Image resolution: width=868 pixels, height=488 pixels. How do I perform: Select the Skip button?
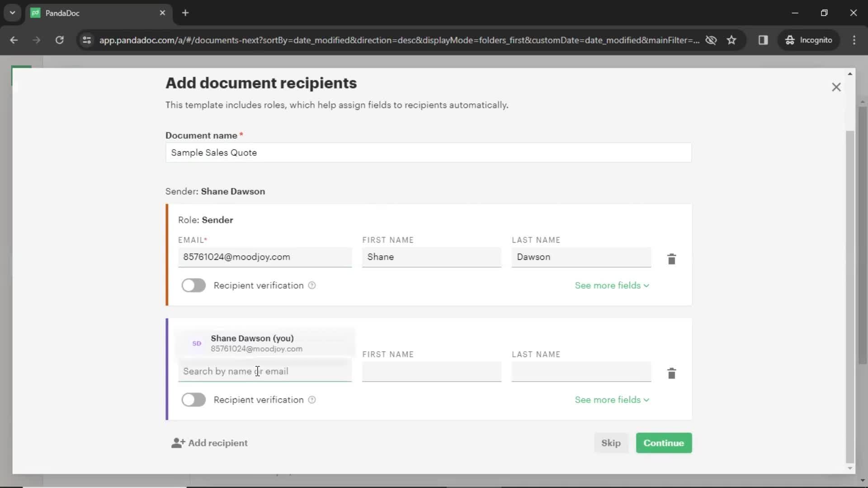[x=610, y=443]
